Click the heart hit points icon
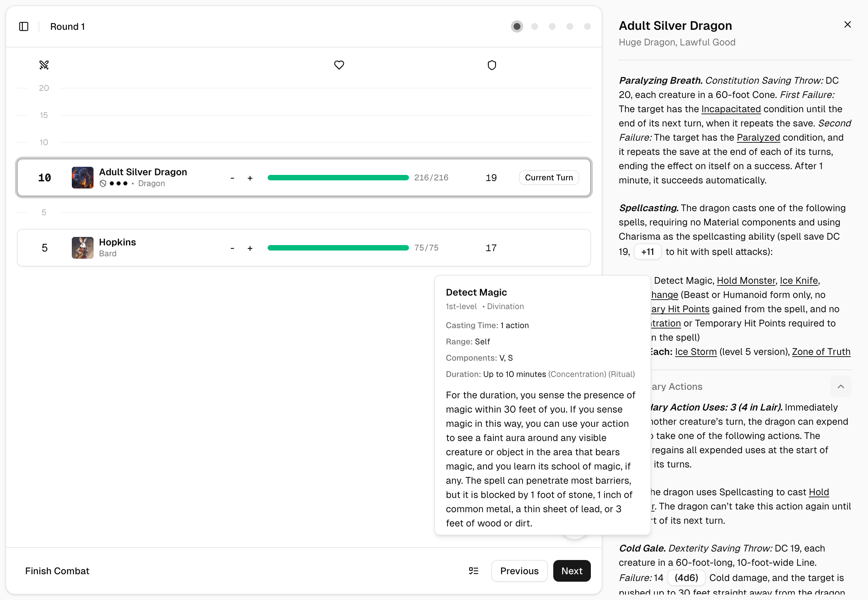The image size is (868, 600). pos(339,65)
